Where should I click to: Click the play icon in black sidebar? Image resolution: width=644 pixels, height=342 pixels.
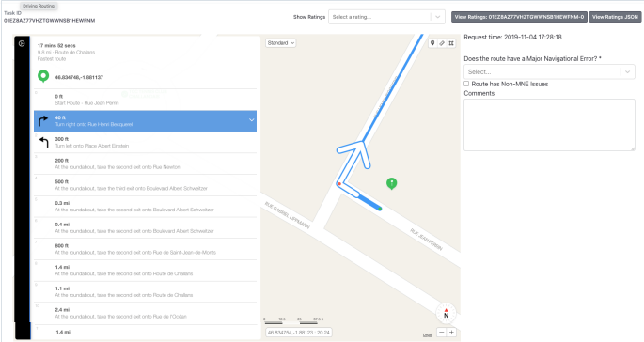pyautogui.click(x=22, y=43)
